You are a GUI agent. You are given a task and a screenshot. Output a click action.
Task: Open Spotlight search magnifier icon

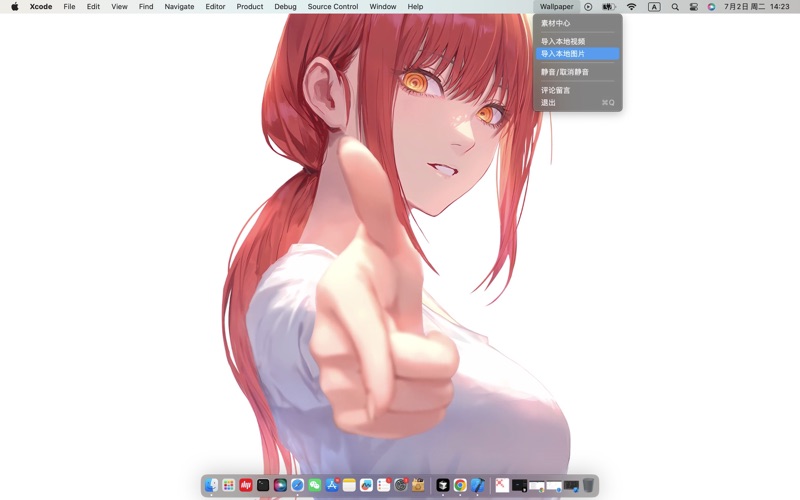(x=675, y=7)
